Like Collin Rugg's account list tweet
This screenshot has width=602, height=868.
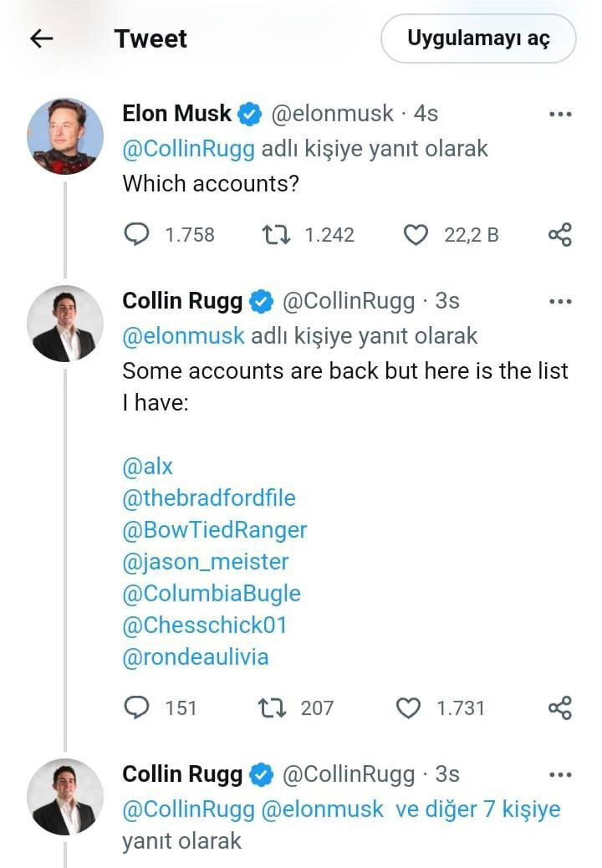[408, 708]
